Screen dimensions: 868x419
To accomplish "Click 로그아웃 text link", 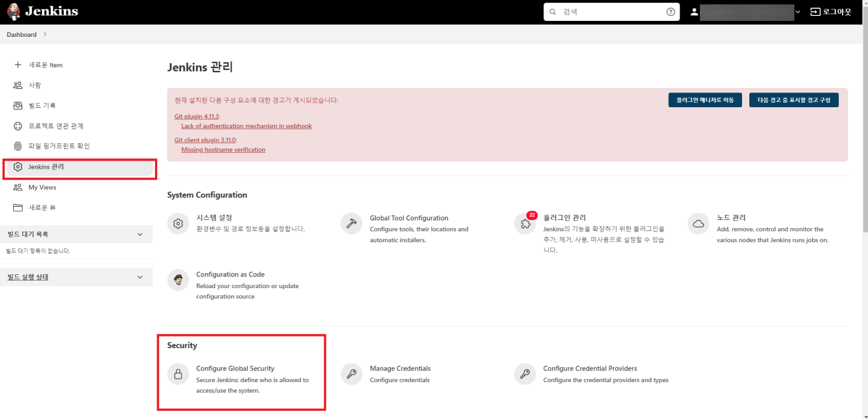I will (837, 12).
